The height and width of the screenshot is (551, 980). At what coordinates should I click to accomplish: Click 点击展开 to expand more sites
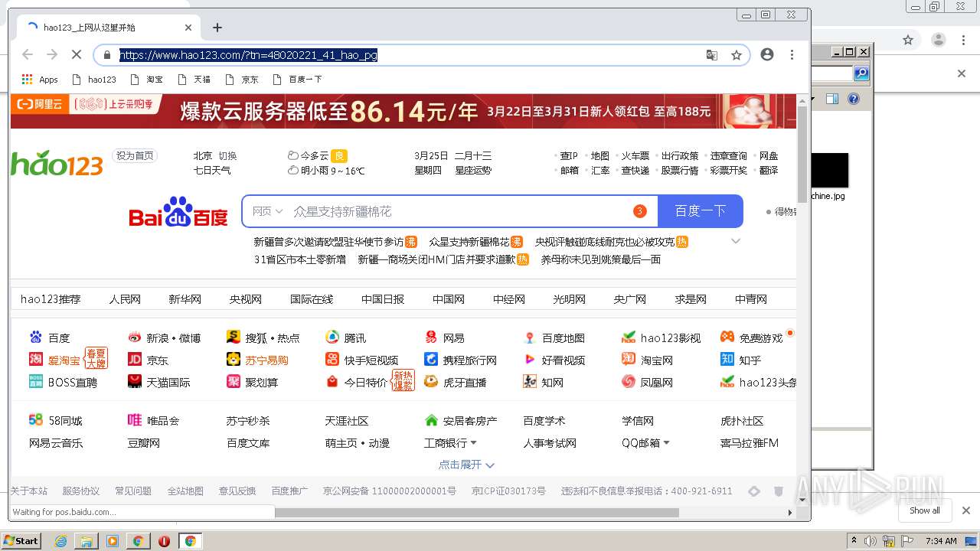tap(466, 465)
